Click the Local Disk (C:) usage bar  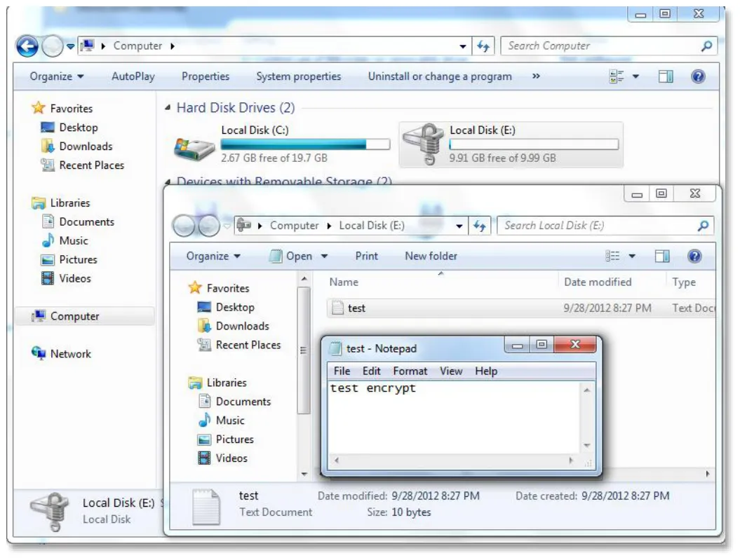305,144
